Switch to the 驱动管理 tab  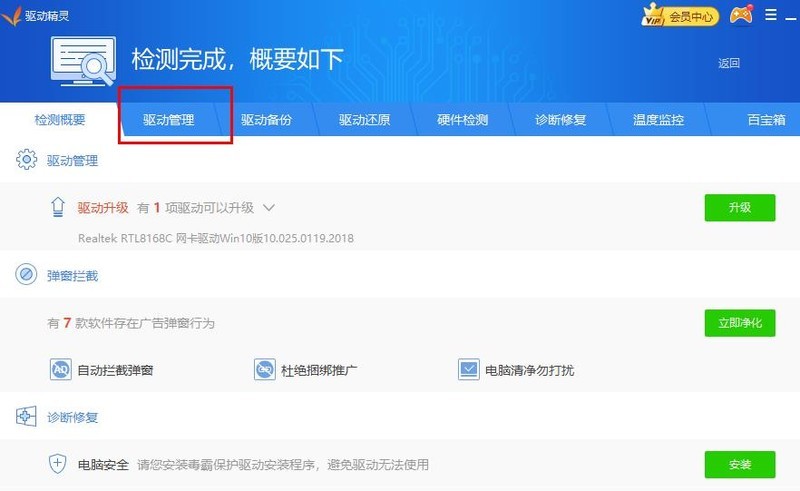pyautogui.click(x=168, y=120)
